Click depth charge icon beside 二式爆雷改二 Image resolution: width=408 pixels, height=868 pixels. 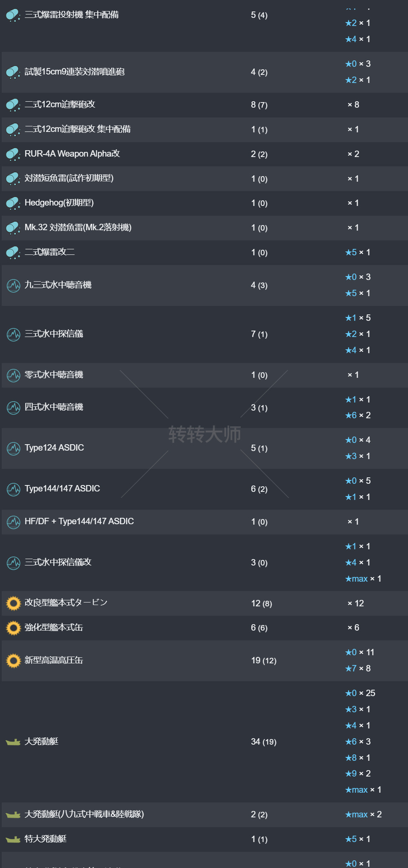coord(13,253)
